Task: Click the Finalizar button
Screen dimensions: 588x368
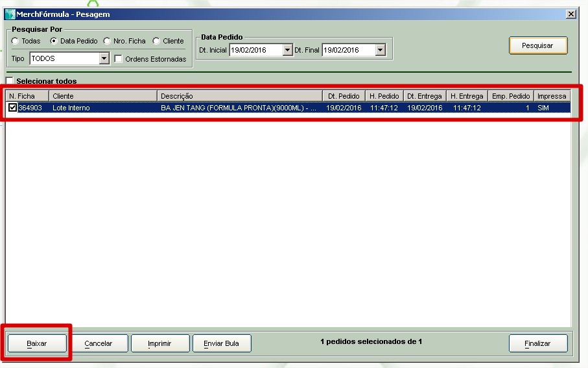Action: (537, 343)
